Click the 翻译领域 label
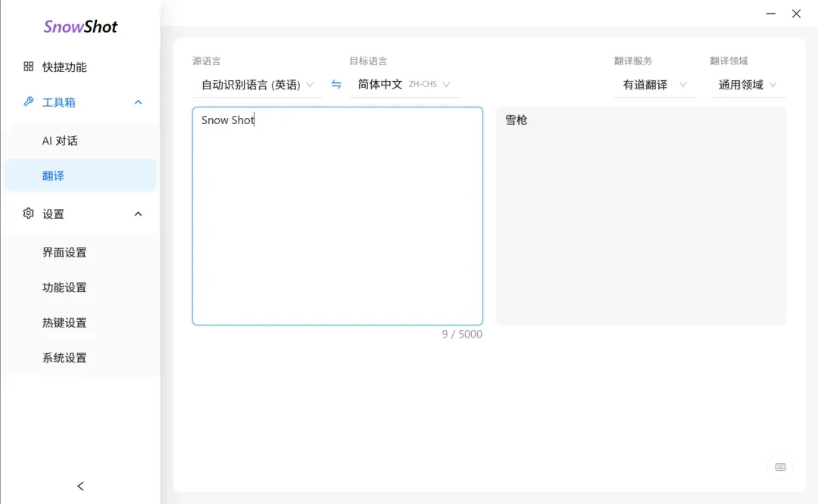This screenshot has width=818, height=504. point(729,61)
